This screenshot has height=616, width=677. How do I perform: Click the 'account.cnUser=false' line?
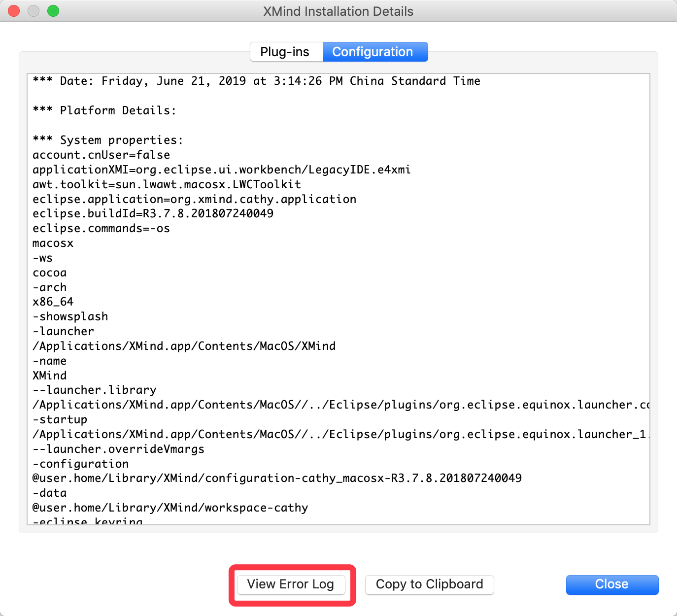(x=102, y=155)
